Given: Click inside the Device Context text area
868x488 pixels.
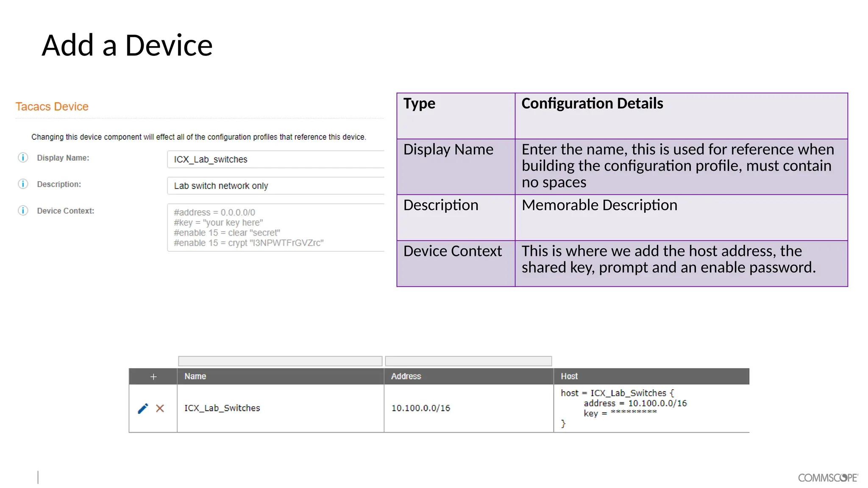Looking at the screenshot, I should pos(276,227).
